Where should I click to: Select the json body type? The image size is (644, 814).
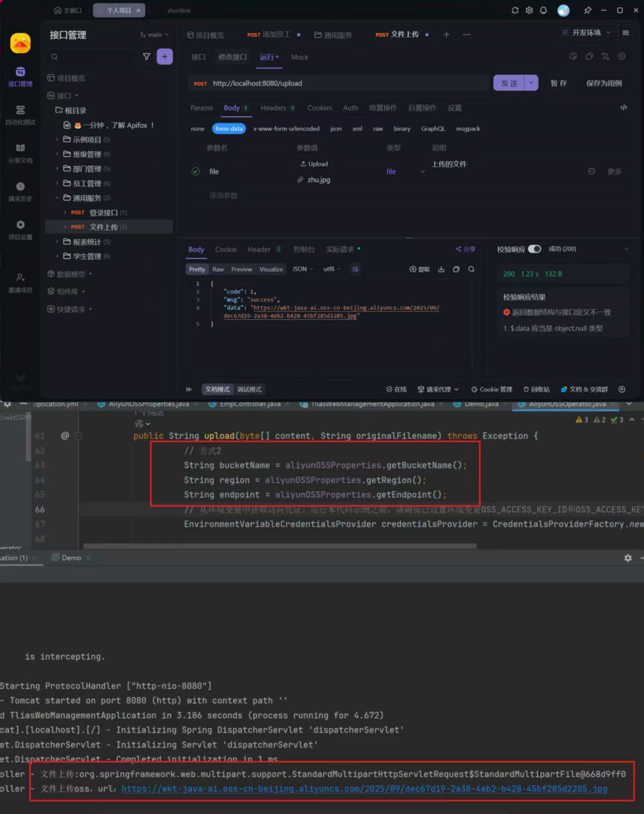pyautogui.click(x=336, y=129)
